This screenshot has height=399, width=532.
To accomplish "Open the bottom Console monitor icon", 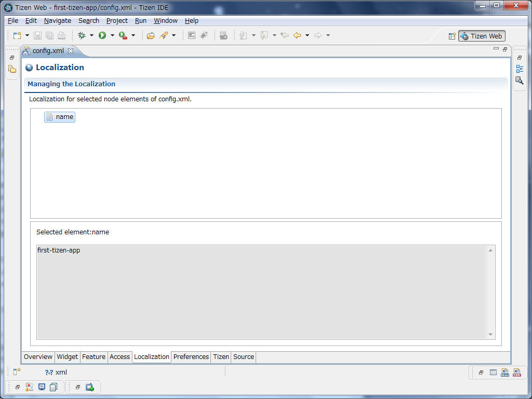I will click(x=42, y=387).
